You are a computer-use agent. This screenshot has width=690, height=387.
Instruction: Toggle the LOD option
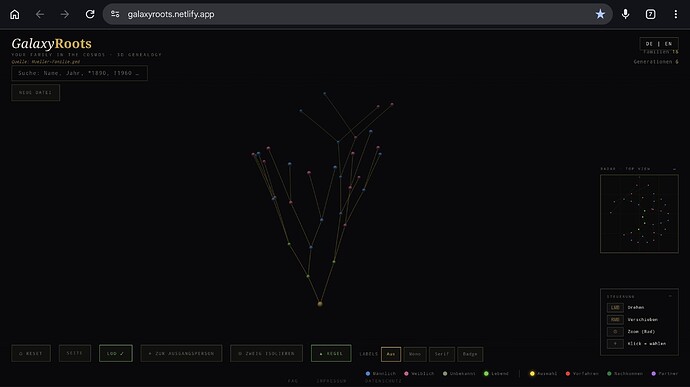116,353
